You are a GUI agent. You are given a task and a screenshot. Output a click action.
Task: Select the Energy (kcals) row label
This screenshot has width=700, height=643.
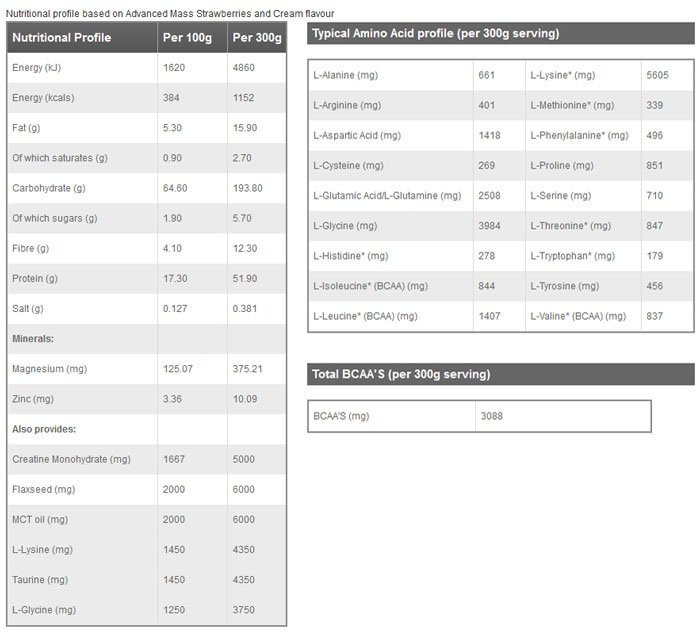44,98
